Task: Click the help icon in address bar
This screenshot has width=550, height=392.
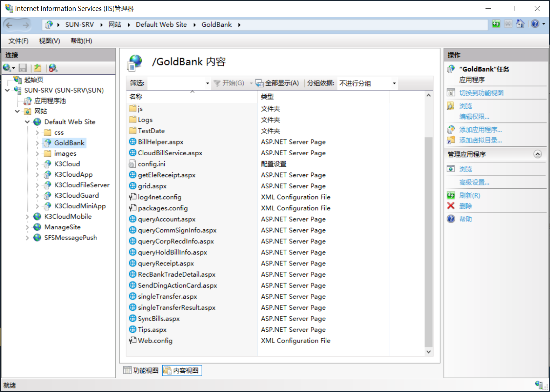Action: tap(535, 24)
